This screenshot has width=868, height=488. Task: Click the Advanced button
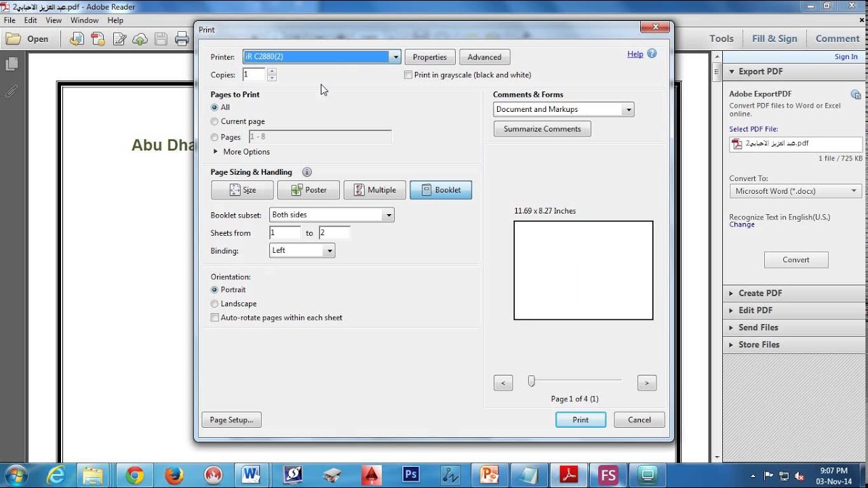484,57
